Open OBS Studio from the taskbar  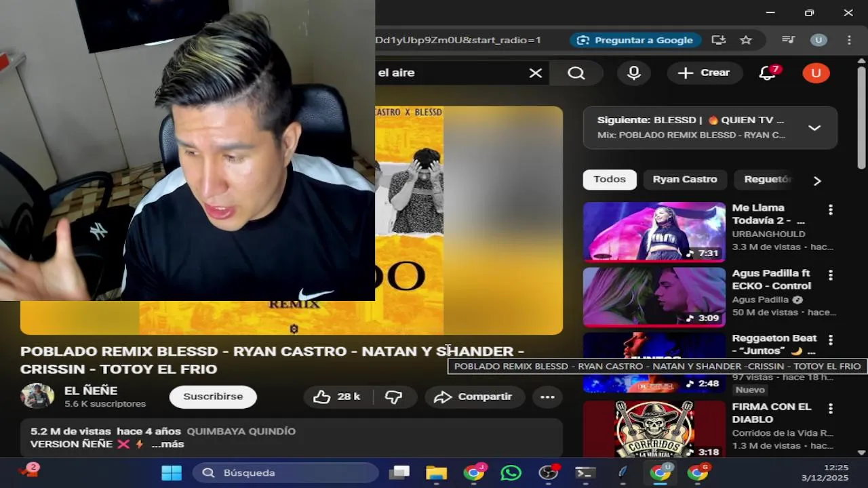coord(548,472)
